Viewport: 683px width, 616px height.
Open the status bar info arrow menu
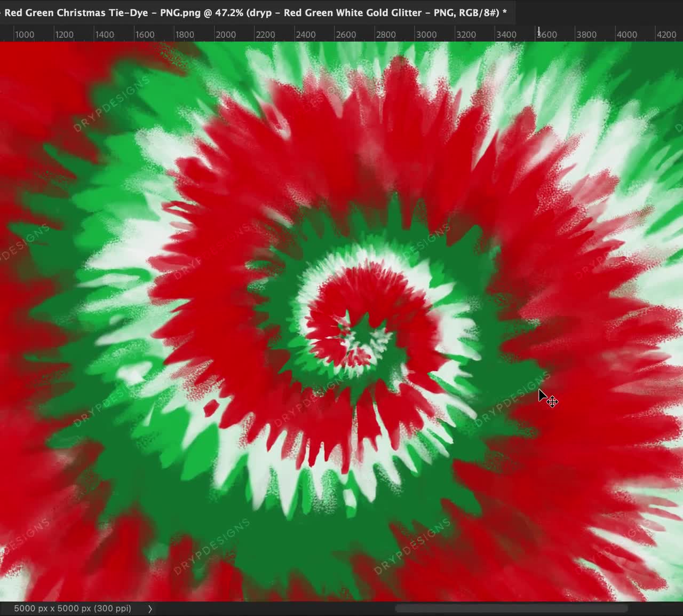tap(150, 609)
